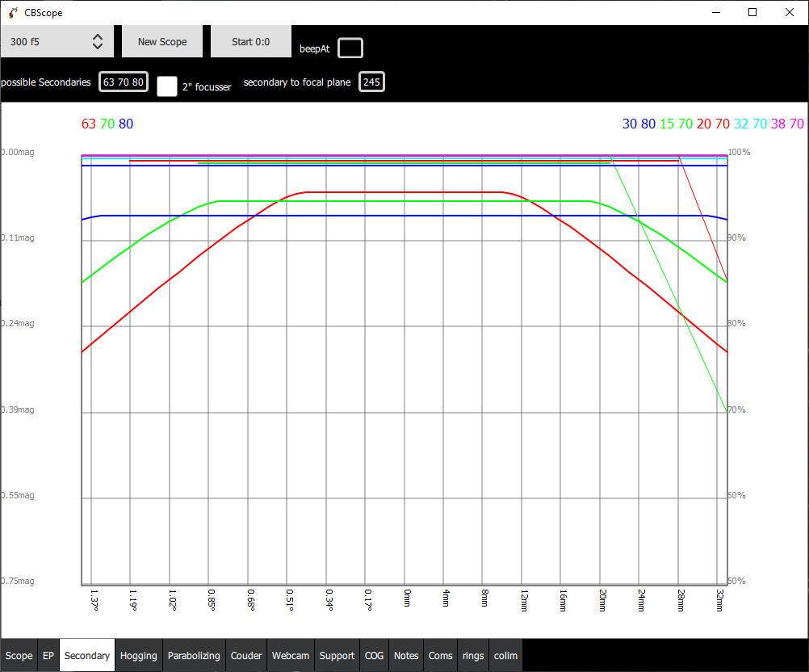Click the blue 80 secondary legend label

[x=126, y=124]
